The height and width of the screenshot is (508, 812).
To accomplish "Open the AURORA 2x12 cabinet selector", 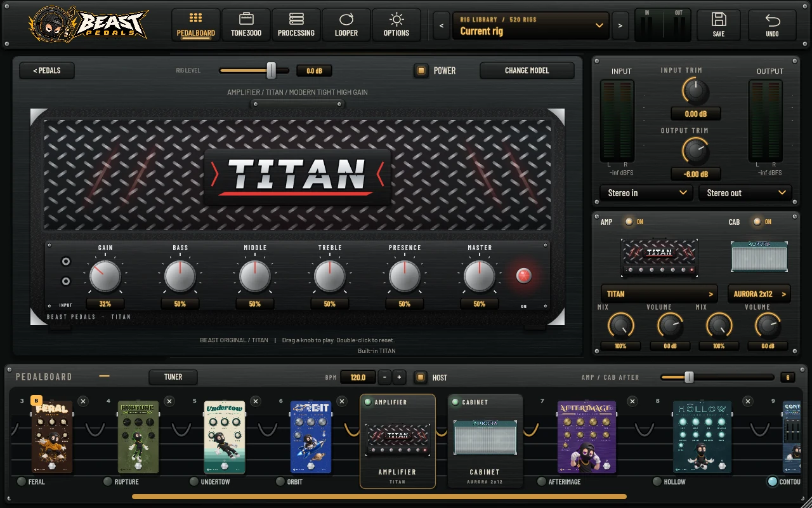I will (x=759, y=294).
